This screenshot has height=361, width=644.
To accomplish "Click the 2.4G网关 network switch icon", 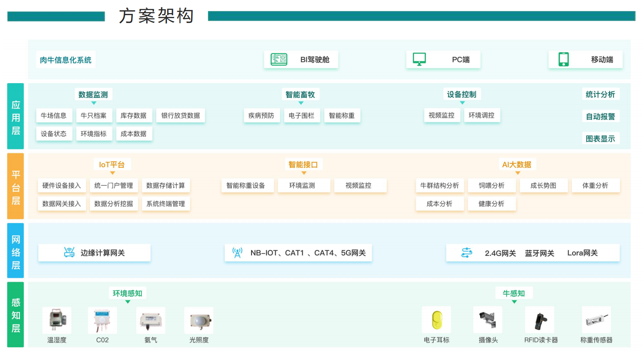I will pyautogui.click(x=466, y=252).
